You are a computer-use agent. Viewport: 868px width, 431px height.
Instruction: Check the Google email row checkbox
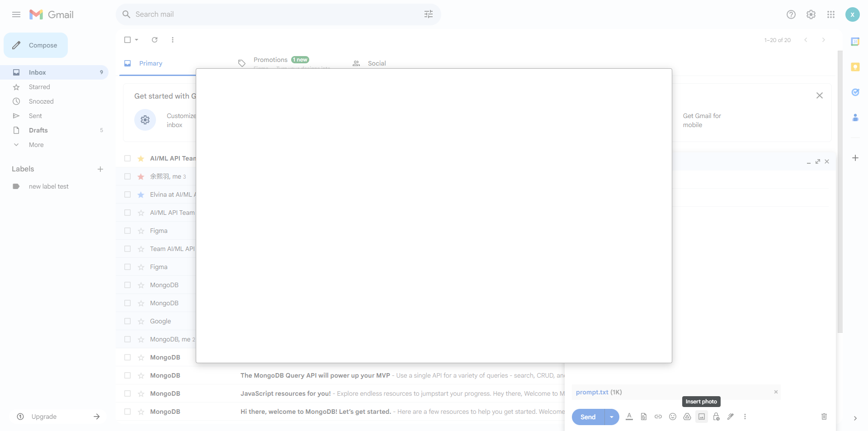(x=127, y=321)
